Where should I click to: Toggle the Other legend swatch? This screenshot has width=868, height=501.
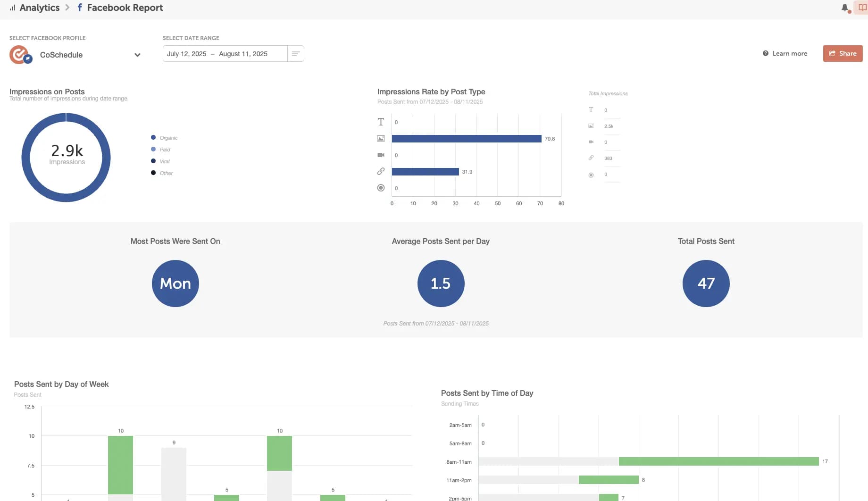click(x=153, y=173)
